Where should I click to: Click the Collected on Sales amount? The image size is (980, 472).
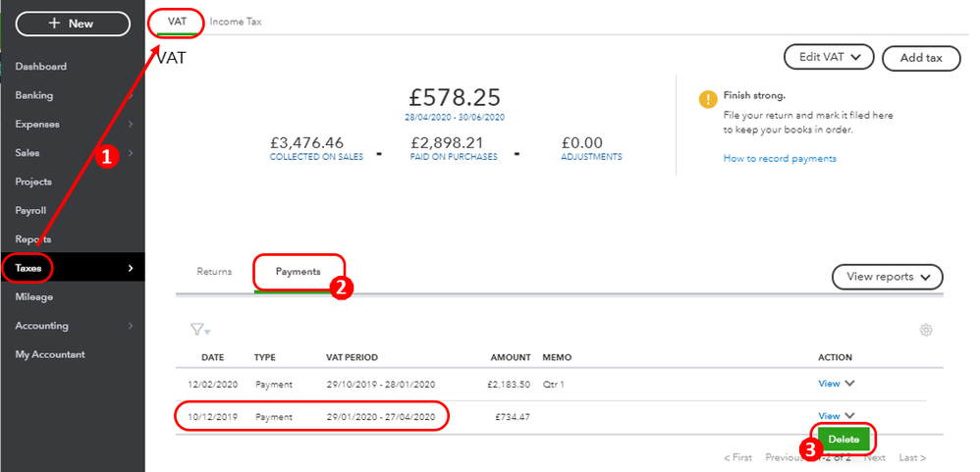click(x=316, y=142)
